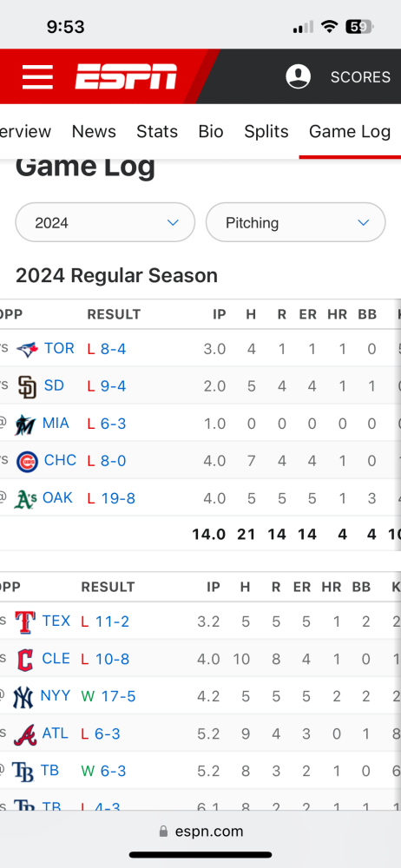Tap the Oakland A's logo

pyautogui.click(x=25, y=499)
